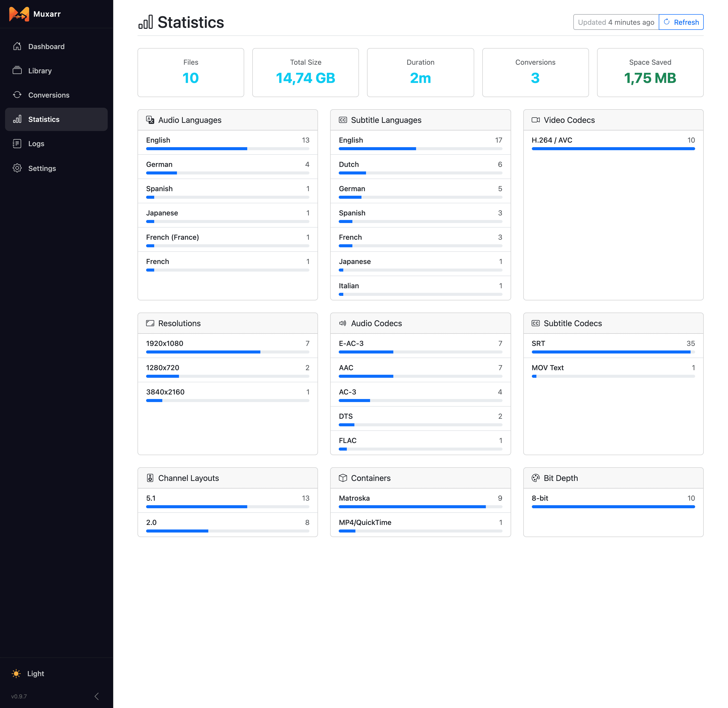Click the '5.1' channel layout row
Viewport: 728px width, 708px height.
(x=227, y=500)
